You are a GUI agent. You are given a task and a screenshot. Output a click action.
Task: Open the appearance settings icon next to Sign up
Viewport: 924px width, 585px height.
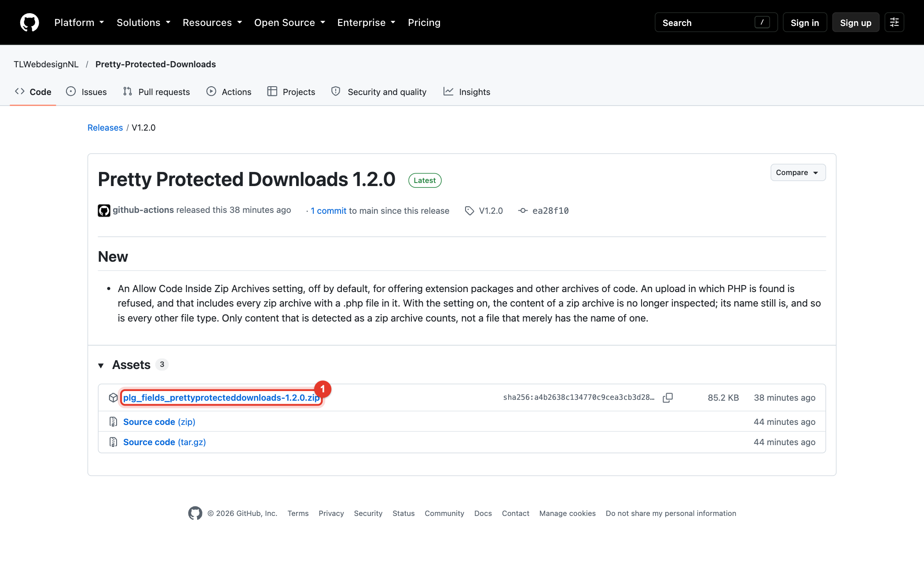coord(894,22)
